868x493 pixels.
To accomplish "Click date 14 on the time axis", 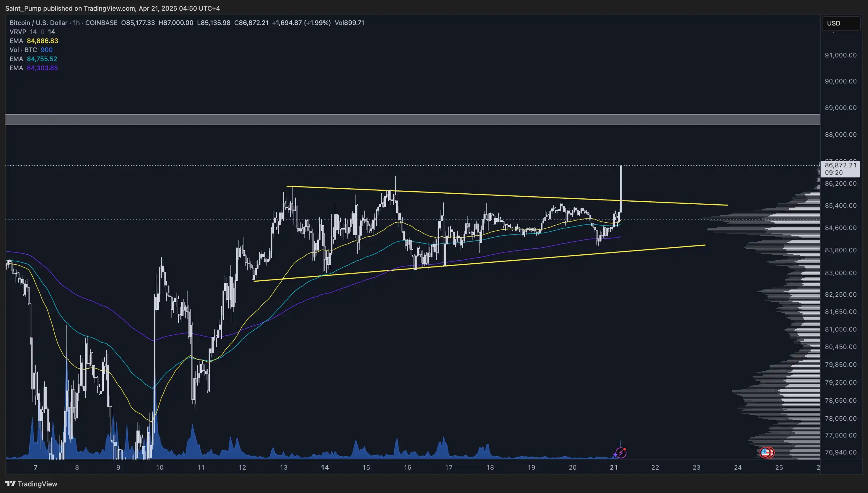I will [325, 467].
